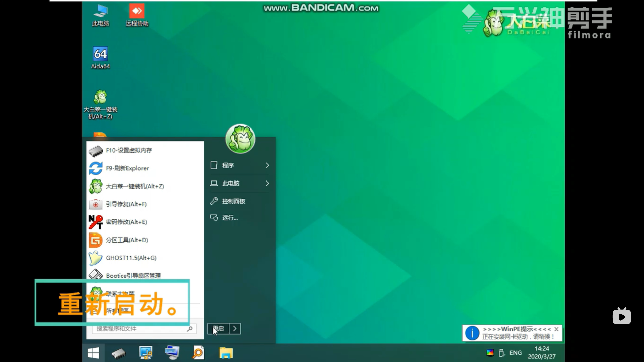The image size is (644, 362).
Task: Open the arrow next to 重启
Action: [235, 329]
